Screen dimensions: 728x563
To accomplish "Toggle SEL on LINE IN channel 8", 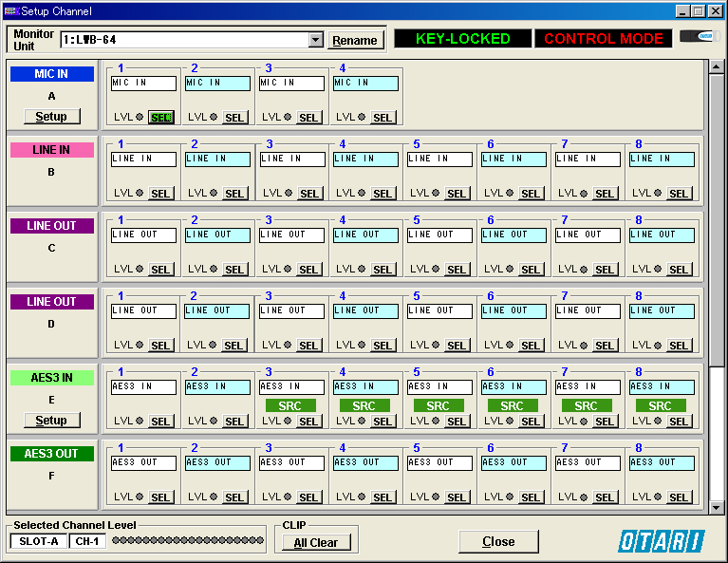I will 679,194.
